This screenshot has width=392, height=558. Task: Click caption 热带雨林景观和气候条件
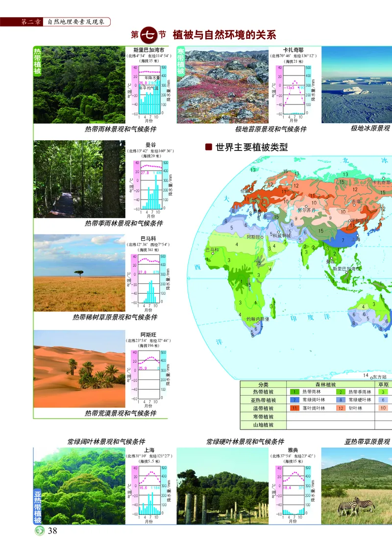click(x=121, y=129)
